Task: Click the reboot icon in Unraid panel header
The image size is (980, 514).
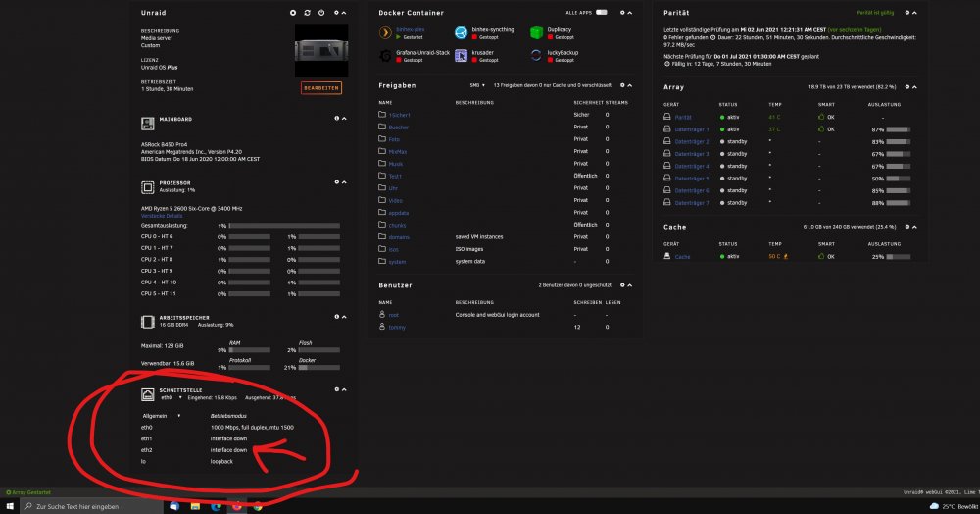Action: [308, 13]
